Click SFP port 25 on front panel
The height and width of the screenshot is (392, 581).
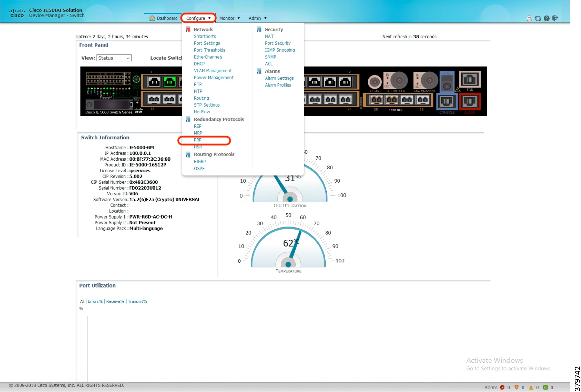(x=377, y=100)
